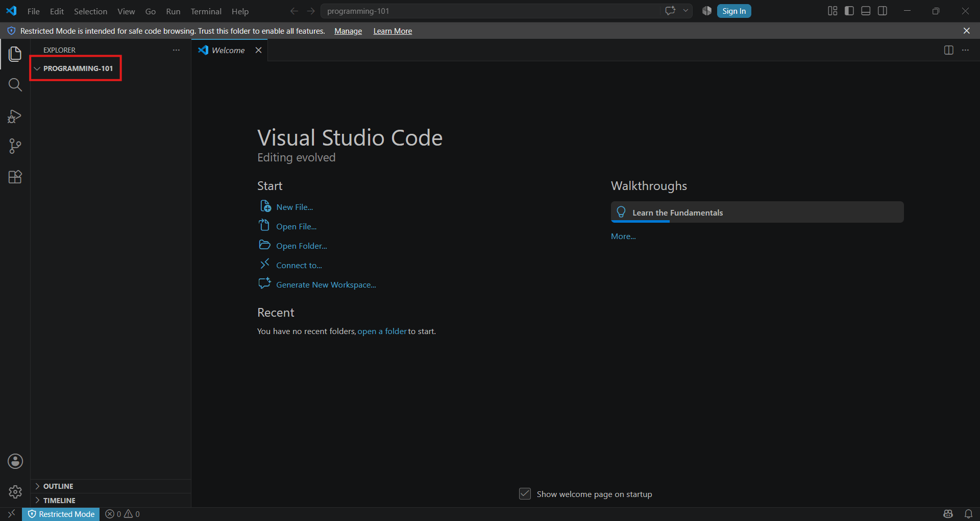
Task: Click the Restricted Mode status bar item
Action: [61, 514]
